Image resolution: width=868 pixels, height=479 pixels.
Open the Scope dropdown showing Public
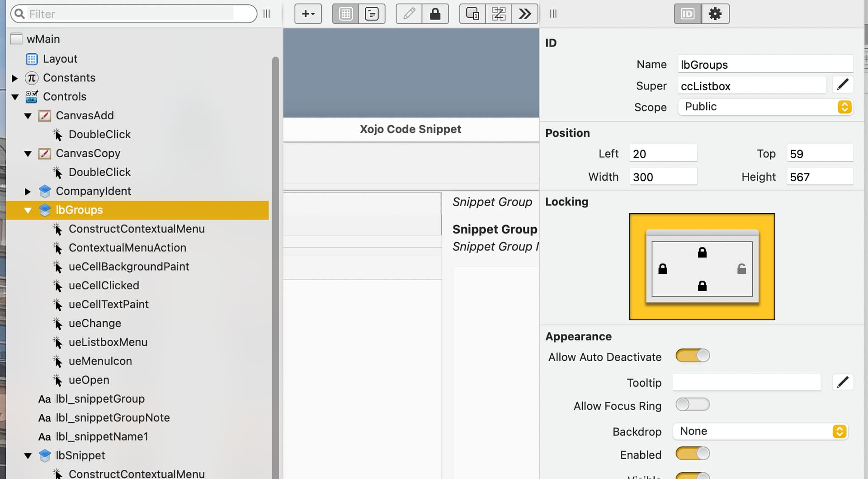[765, 107]
